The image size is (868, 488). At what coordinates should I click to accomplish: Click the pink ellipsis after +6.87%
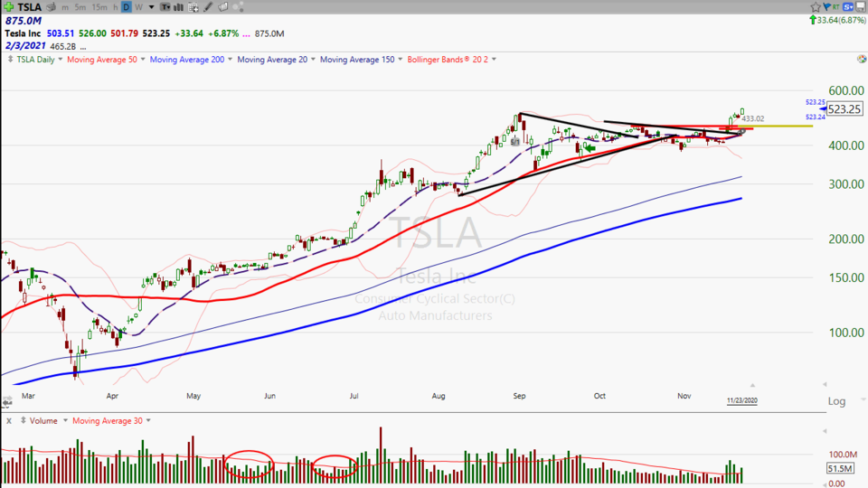coord(246,33)
